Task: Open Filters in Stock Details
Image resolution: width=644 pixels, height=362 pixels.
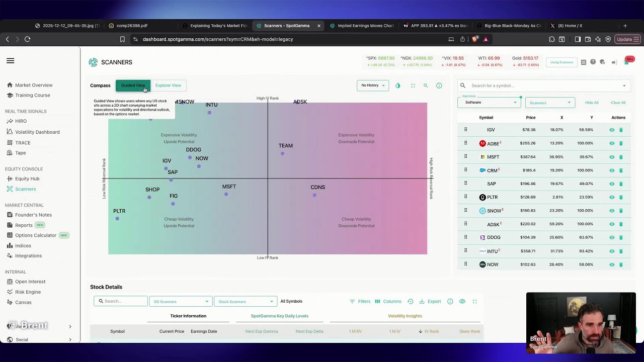Action: point(360,302)
